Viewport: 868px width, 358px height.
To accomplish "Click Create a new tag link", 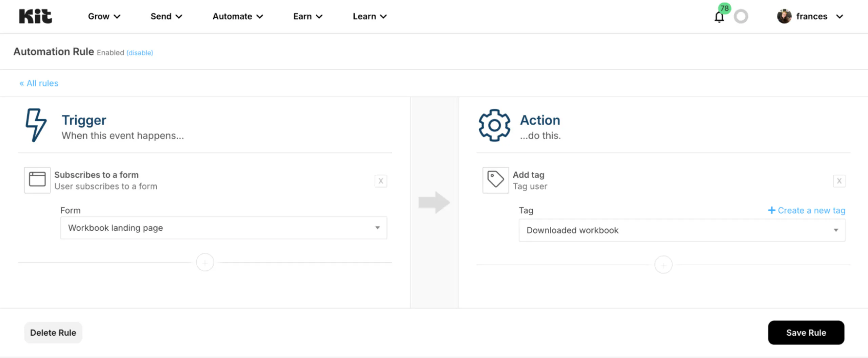I will (x=806, y=210).
